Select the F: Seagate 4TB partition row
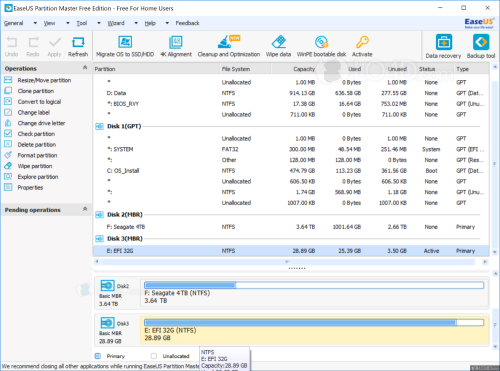Viewport: 500px width, 371px height. [291, 227]
